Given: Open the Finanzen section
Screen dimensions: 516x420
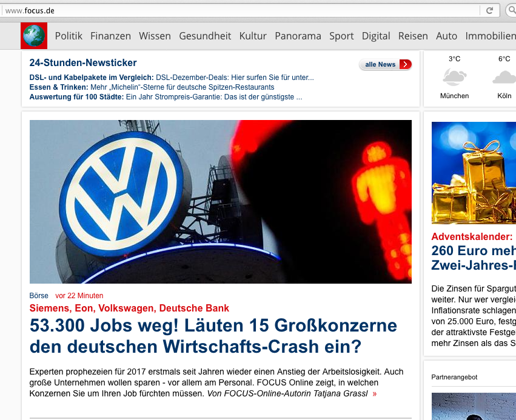Looking at the screenshot, I should tap(110, 36).
